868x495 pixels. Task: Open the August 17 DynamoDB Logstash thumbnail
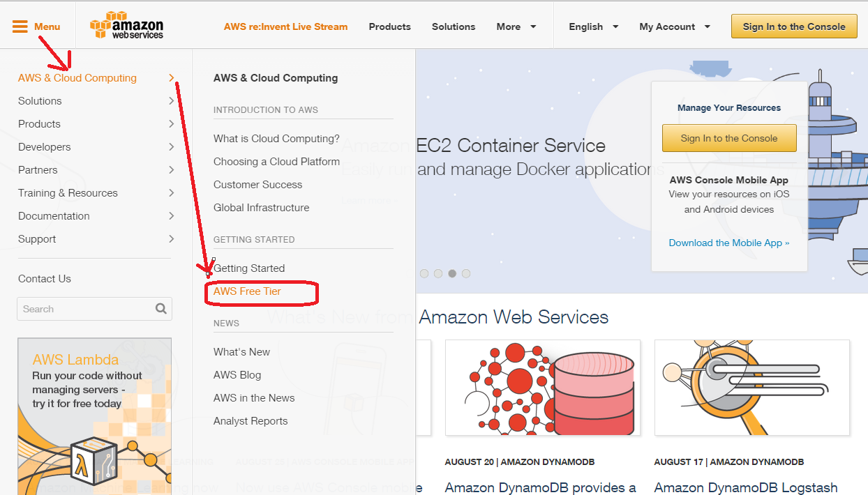[x=752, y=388]
